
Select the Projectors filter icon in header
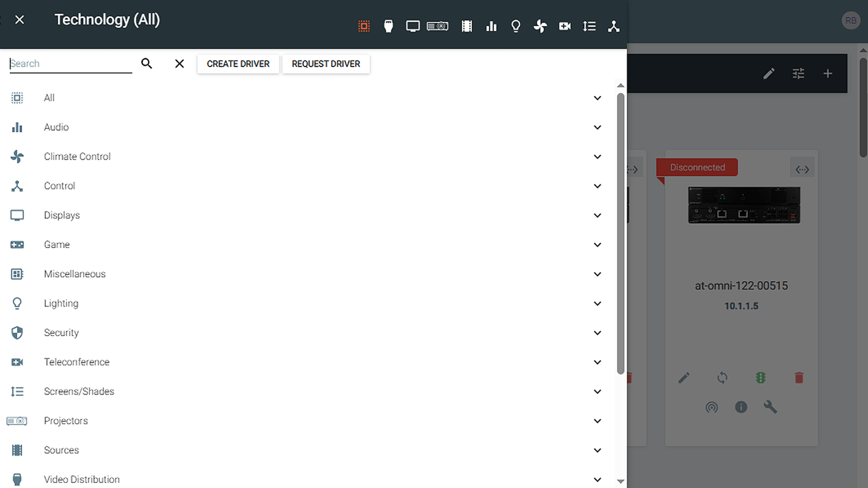tap(437, 26)
